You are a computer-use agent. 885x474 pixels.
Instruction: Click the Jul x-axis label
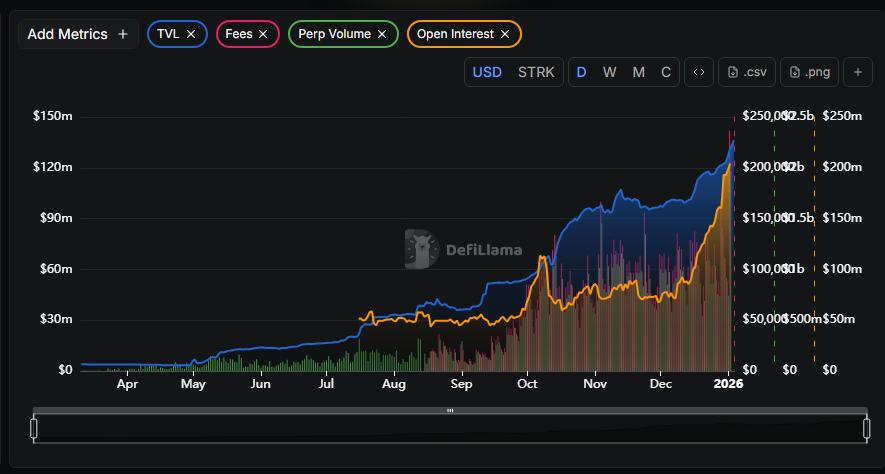(326, 384)
